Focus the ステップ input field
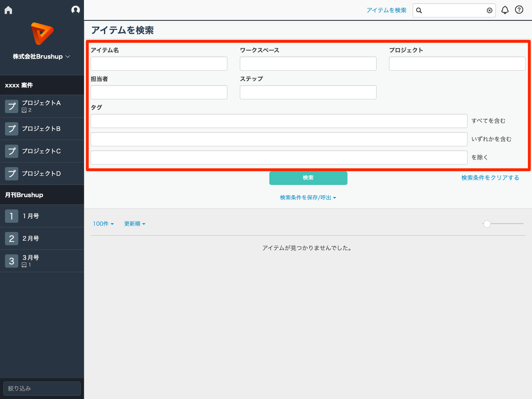This screenshot has height=399, width=532. (x=308, y=92)
